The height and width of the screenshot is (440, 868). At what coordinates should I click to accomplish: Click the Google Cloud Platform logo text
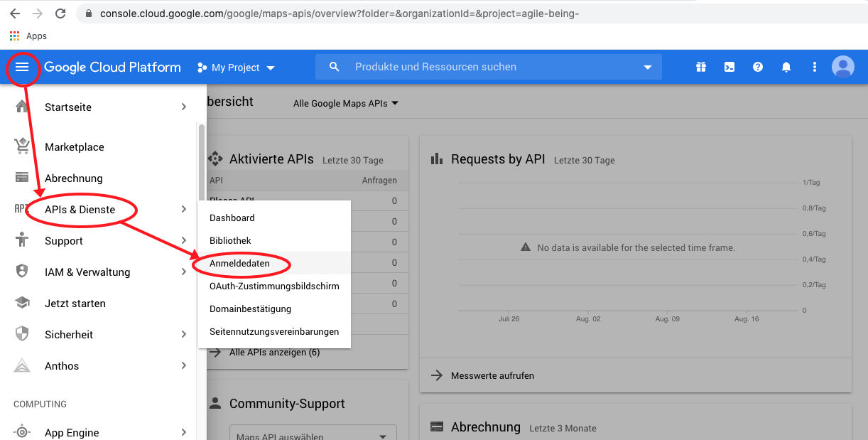click(112, 67)
